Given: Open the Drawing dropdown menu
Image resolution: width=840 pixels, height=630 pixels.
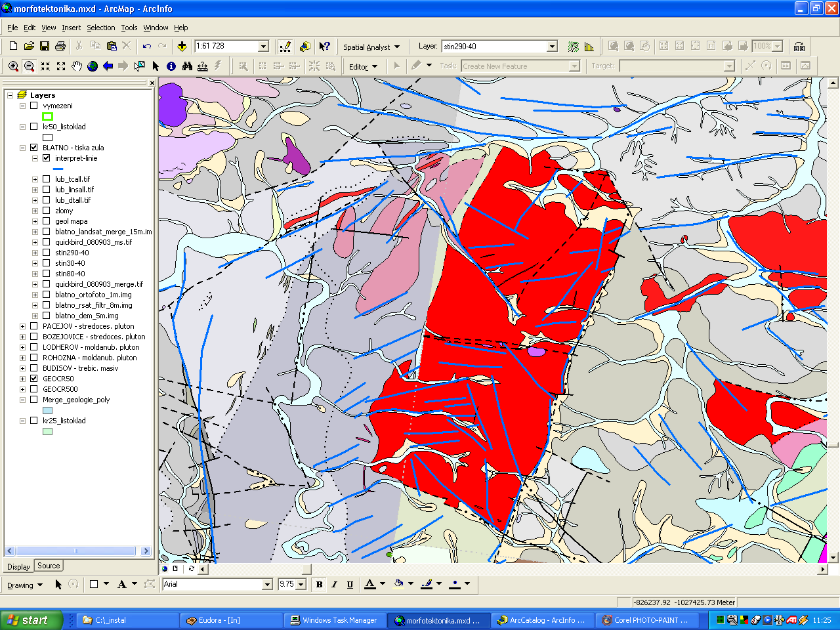Looking at the screenshot, I should pos(25,585).
